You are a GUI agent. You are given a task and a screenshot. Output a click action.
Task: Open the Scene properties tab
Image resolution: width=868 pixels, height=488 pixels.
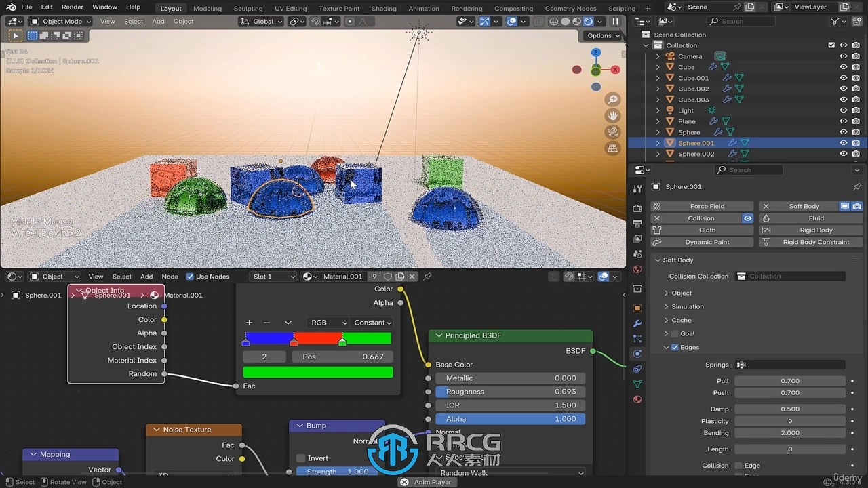tap(637, 253)
